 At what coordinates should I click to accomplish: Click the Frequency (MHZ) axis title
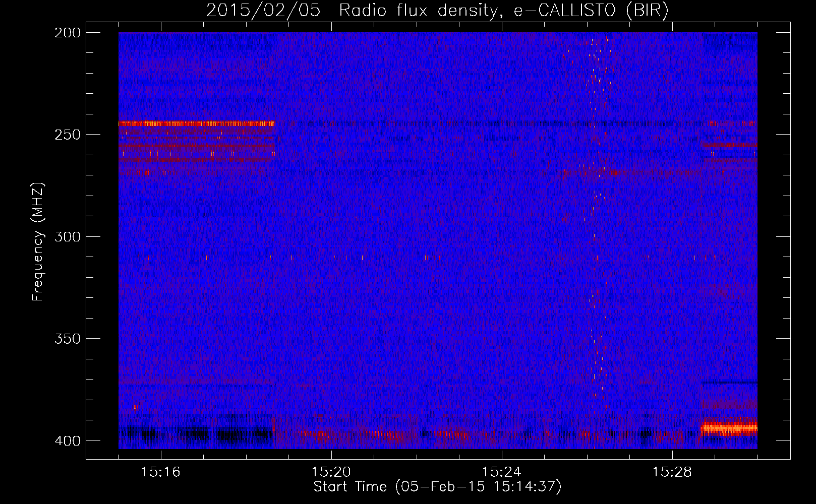click(38, 241)
